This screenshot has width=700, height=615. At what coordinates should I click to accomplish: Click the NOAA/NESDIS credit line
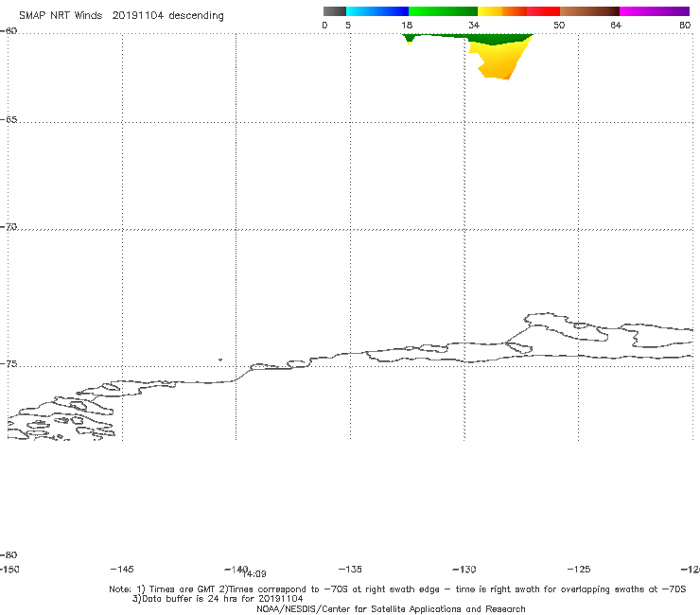(391, 608)
